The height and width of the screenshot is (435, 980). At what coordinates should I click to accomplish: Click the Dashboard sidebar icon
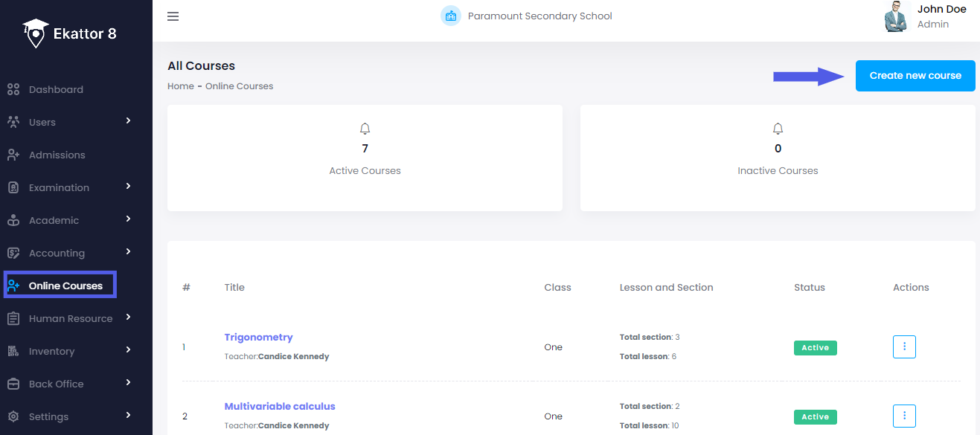pyautogui.click(x=13, y=90)
